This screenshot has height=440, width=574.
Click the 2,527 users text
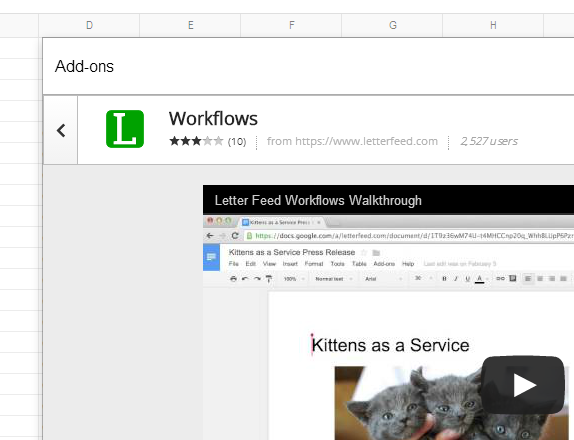(489, 141)
